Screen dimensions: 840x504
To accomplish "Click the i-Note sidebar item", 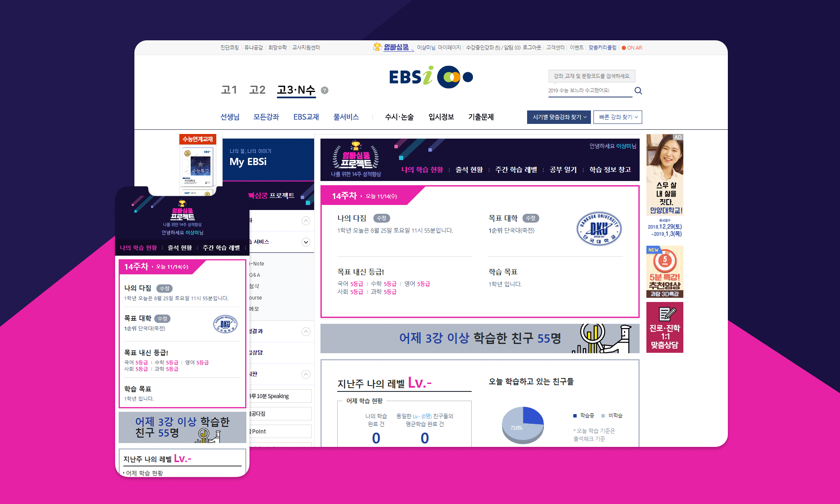I will click(257, 264).
